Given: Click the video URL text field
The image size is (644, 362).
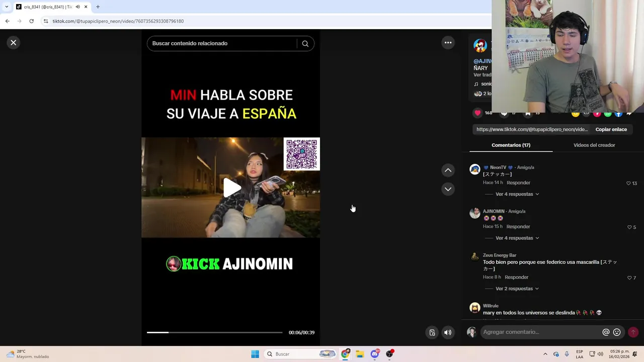Looking at the screenshot, I should coord(532,129).
